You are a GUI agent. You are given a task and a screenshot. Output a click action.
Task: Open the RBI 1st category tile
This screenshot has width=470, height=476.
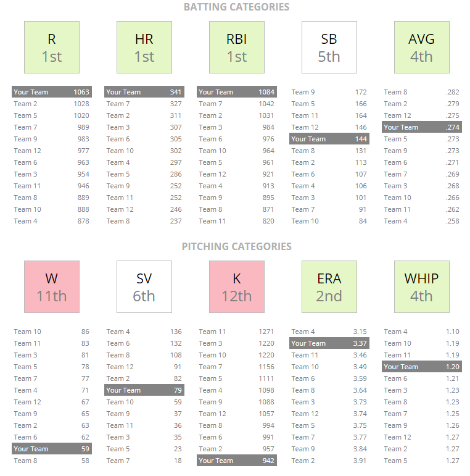tap(237, 48)
